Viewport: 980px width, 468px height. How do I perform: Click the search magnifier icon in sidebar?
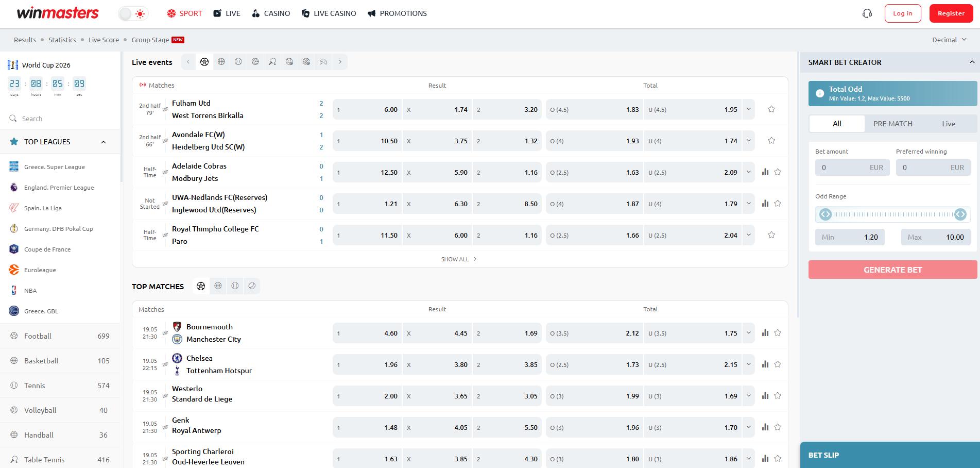tap(13, 119)
